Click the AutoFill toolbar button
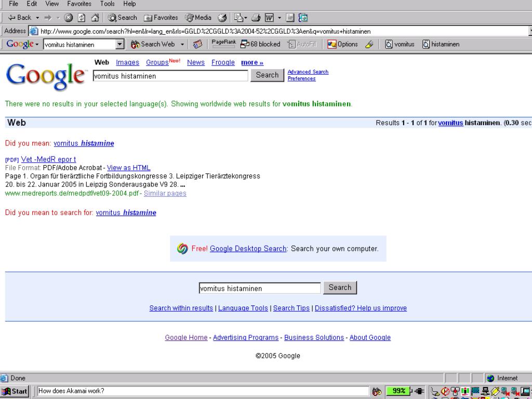Screen dimensions: 532x399 pyautogui.click(x=302, y=44)
